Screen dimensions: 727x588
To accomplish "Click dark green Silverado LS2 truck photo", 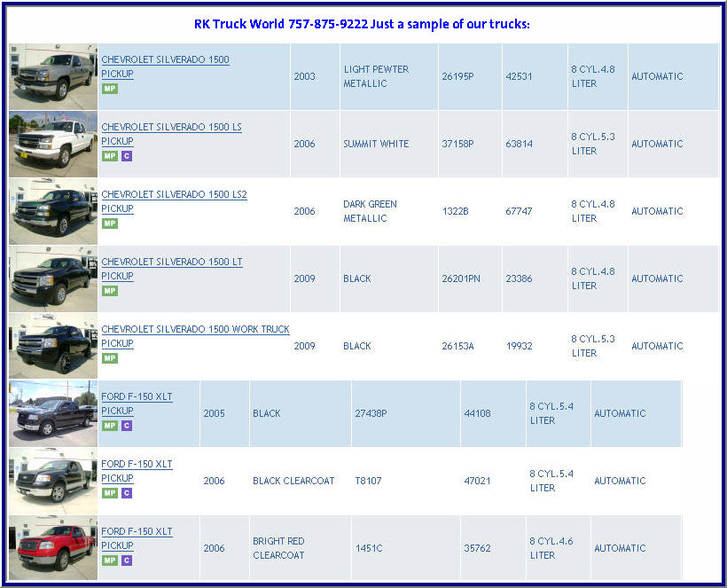I will point(53,211).
